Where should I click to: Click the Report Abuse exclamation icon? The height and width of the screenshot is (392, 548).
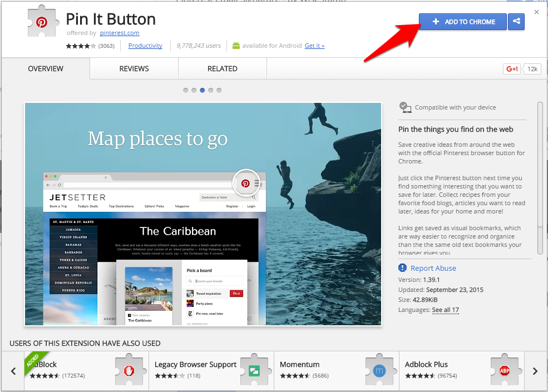[402, 268]
